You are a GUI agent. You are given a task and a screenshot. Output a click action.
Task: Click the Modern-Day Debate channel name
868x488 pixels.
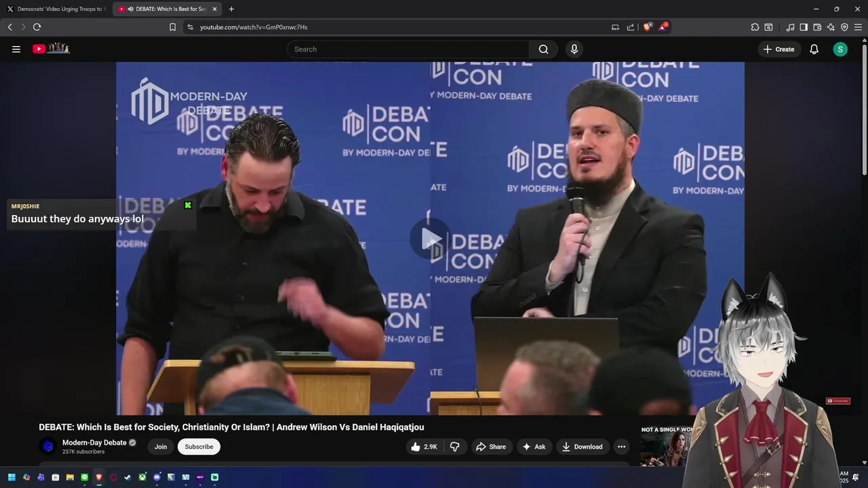94,443
